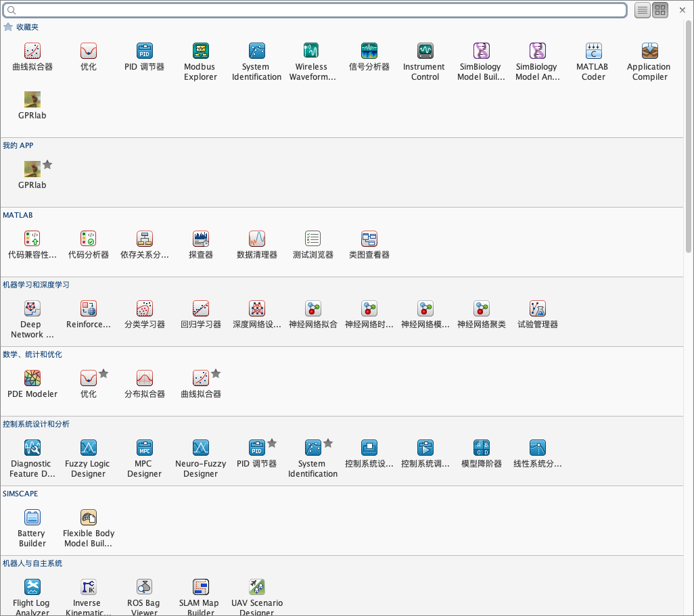Toggle favorite star on PID 调节器 in 控制系统 section
Screen dimensions: 694x616
(x=272, y=443)
